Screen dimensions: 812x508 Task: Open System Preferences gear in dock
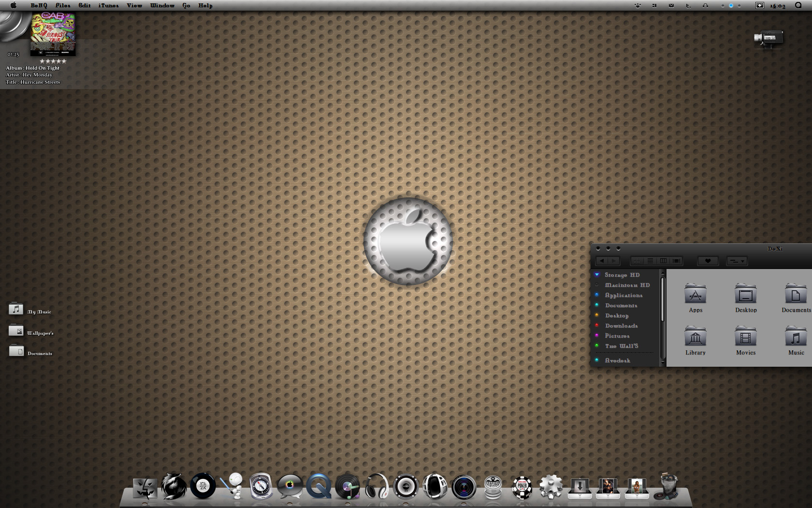[551, 487]
